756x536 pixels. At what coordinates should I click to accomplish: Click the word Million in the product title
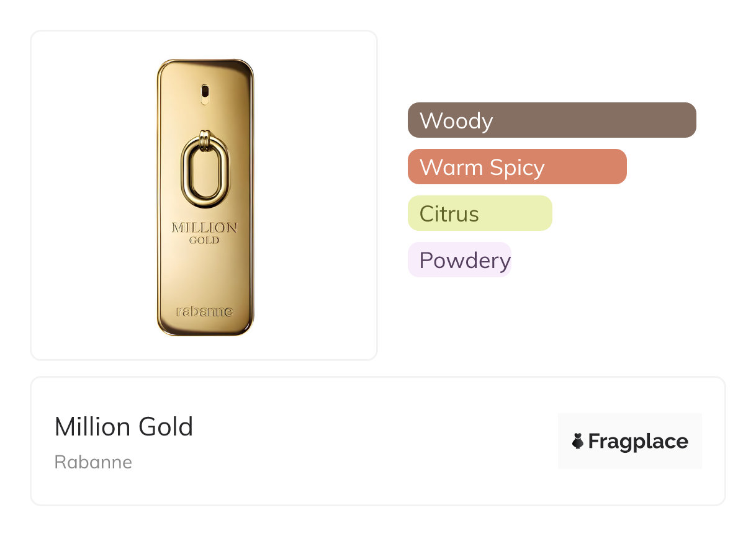point(93,427)
